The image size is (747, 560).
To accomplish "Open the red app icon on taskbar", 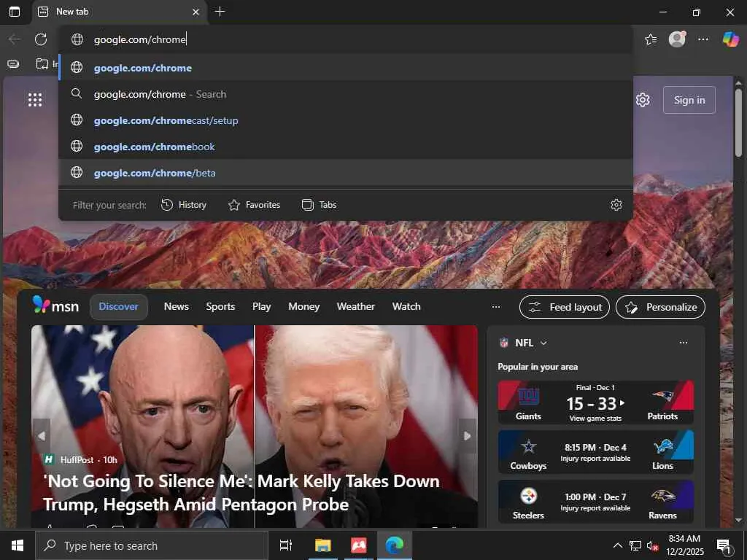I will tap(359, 545).
